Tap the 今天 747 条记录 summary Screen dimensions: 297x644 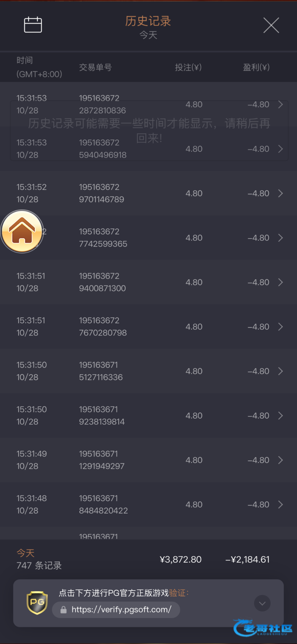pos(39,559)
